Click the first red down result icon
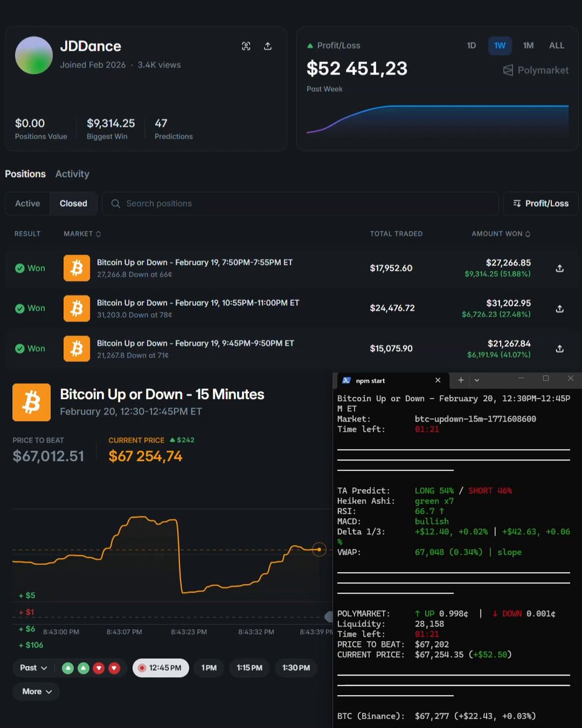This screenshot has width=582, height=728. pos(99,669)
